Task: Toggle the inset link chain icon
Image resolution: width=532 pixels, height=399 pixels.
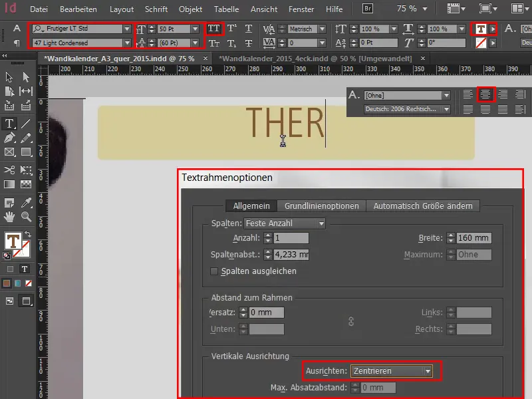Action: (x=351, y=321)
